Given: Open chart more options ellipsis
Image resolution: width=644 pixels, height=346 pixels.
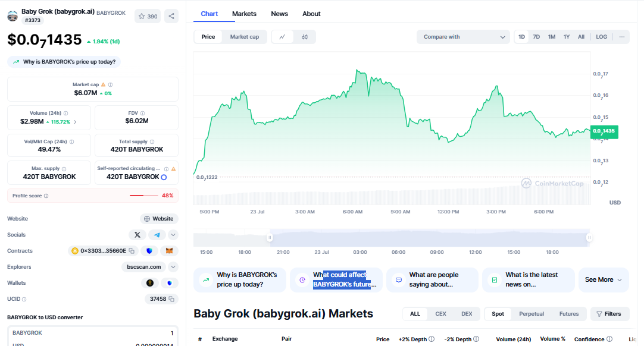Looking at the screenshot, I should [622, 37].
